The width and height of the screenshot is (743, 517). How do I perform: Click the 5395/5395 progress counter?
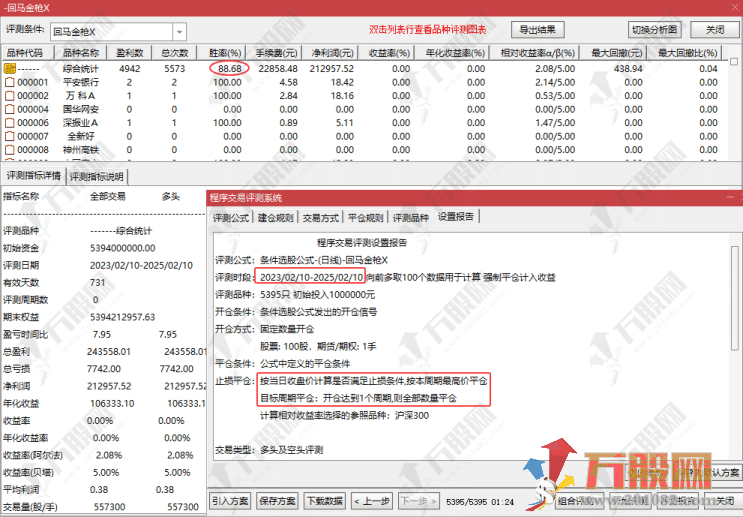466,502
